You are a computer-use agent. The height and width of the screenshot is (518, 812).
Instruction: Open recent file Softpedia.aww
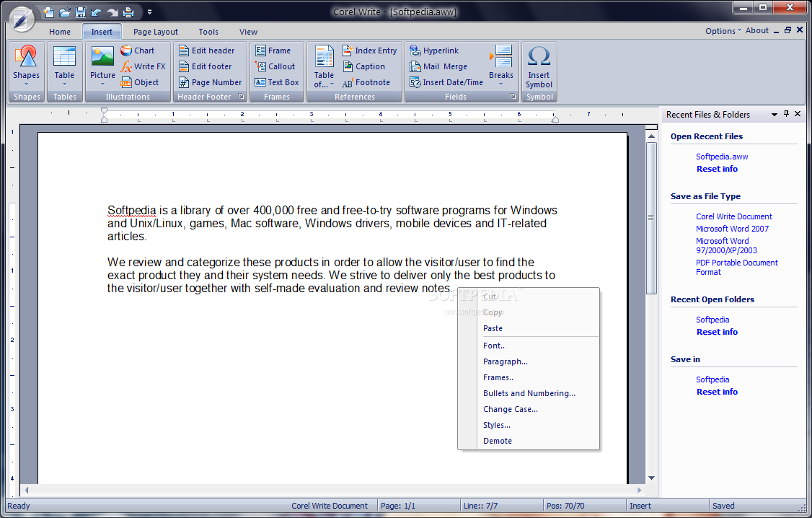[x=722, y=157]
